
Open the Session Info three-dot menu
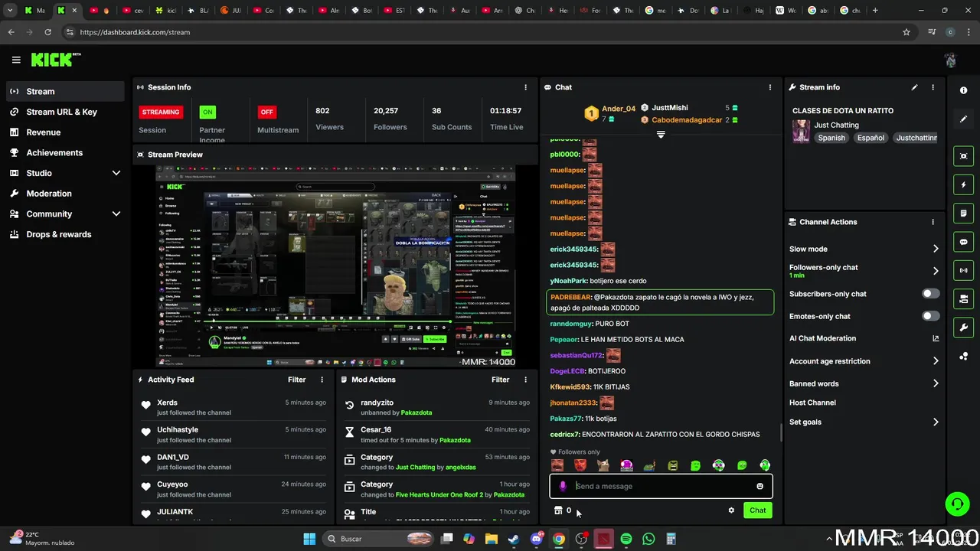(x=525, y=87)
